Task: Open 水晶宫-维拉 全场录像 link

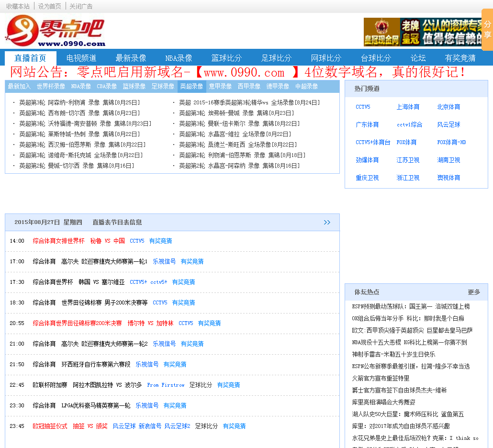Action: (235, 134)
